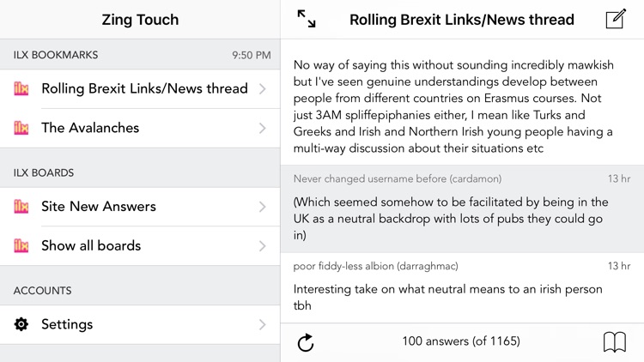
Task: Tap the Settings gear icon
Action: coord(21,324)
